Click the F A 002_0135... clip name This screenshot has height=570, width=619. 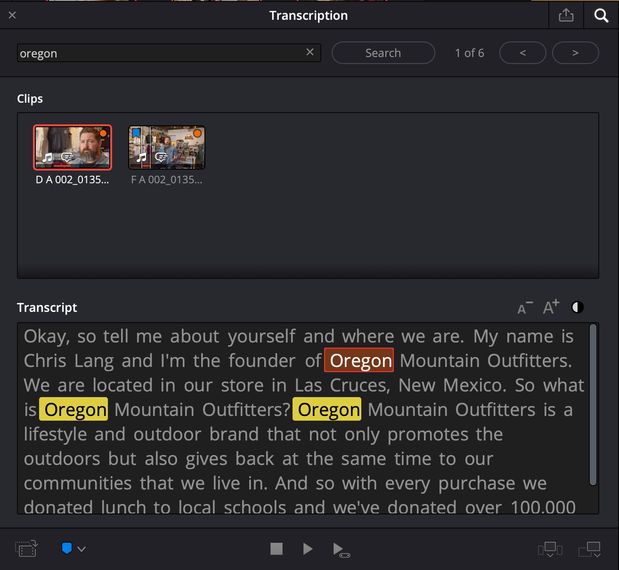pos(167,180)
